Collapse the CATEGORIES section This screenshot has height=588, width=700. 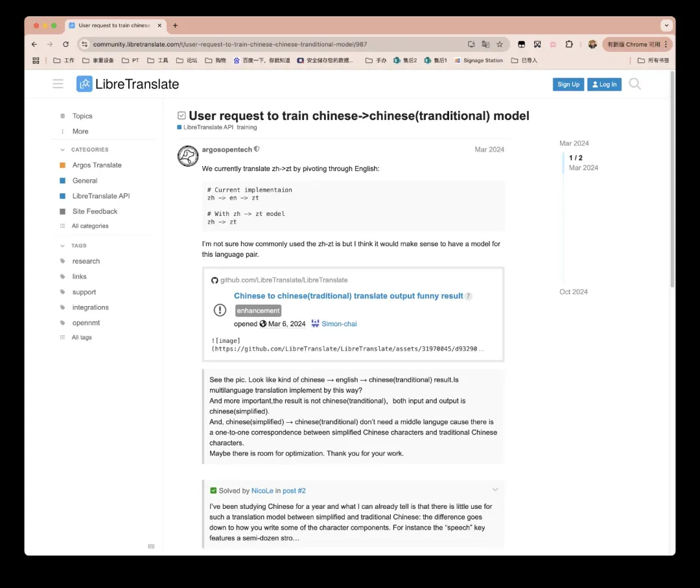click(x=62, y=150)
